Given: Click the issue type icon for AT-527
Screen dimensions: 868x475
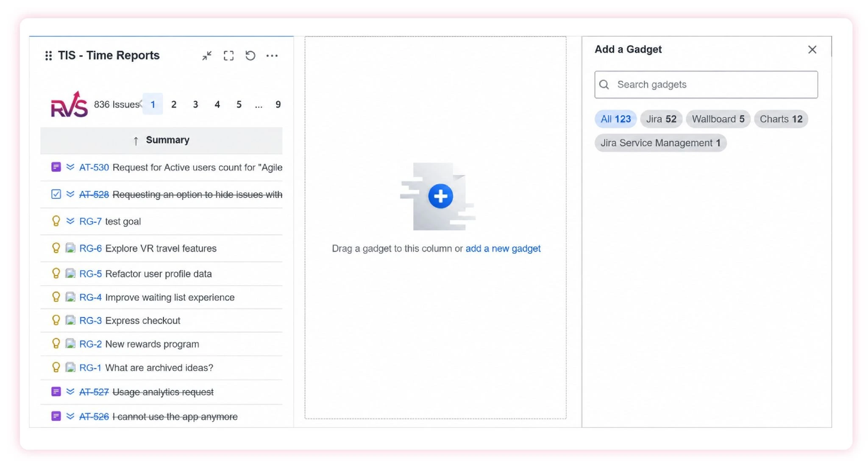Looking at the screenshot, I should click(x=56, y=392).
